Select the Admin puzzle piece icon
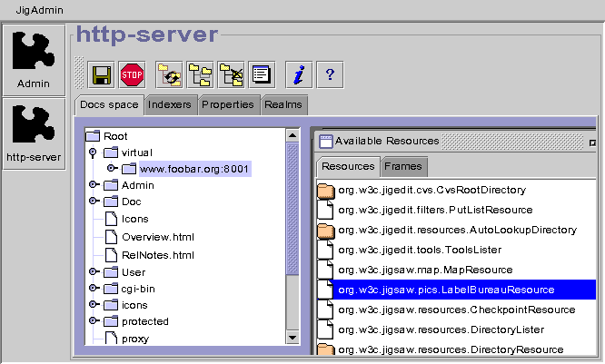The height and width of the screenshot is (364, 605). point(34,58)
